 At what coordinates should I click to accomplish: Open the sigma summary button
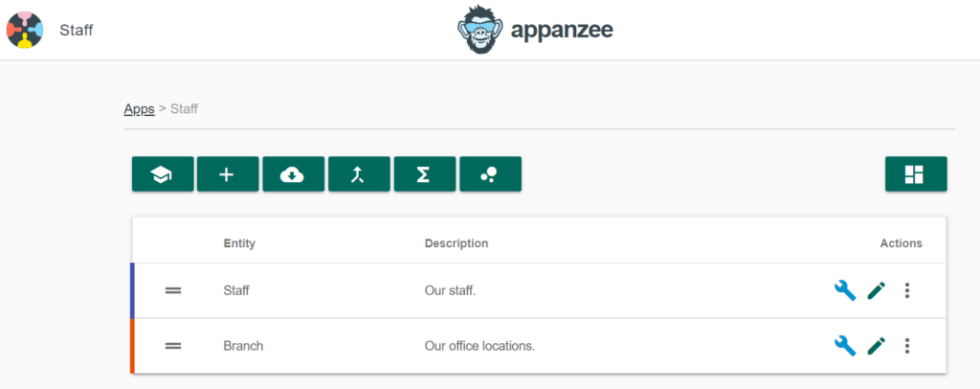pyautogui.click(x=424, y=173)
